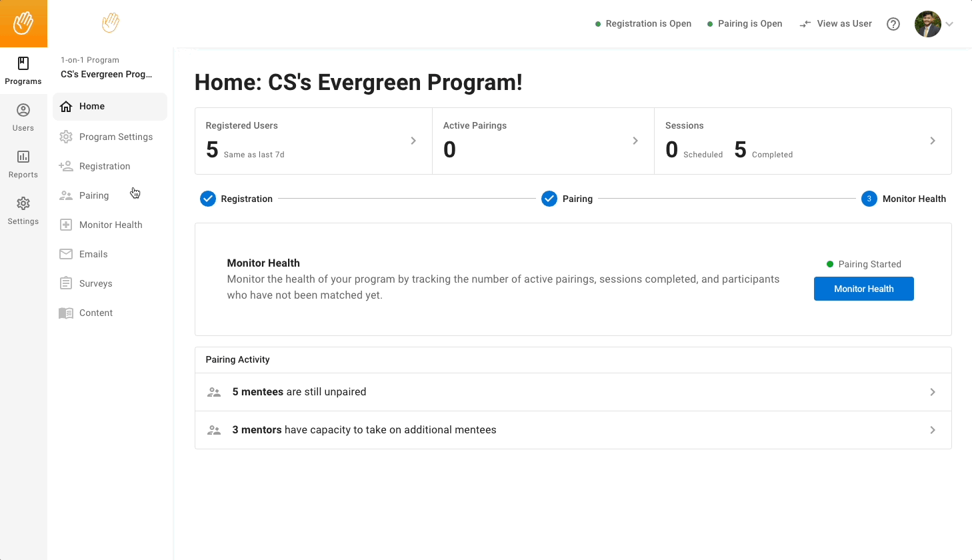Select step 3 Monitor Health in stepper

tap(869, 199)
